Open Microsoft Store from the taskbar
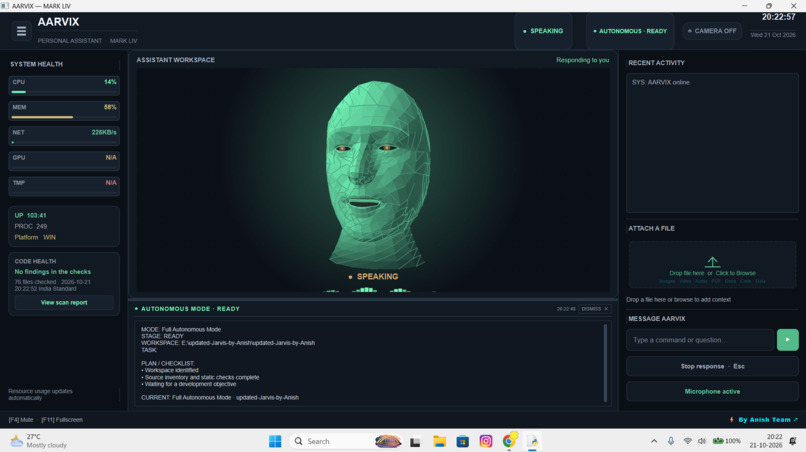The height and width of the screenshot is (452, 806). [462, 441]
